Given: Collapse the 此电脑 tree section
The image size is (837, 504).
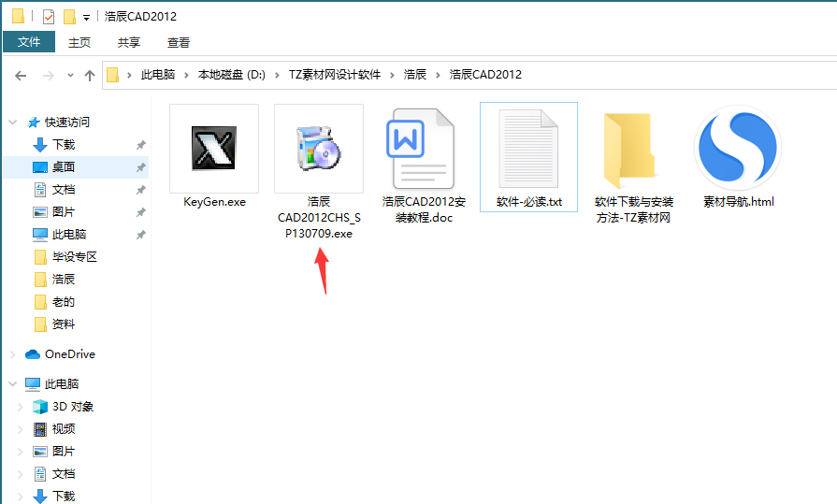Looking at the screenshot, I should pos(13,384).
